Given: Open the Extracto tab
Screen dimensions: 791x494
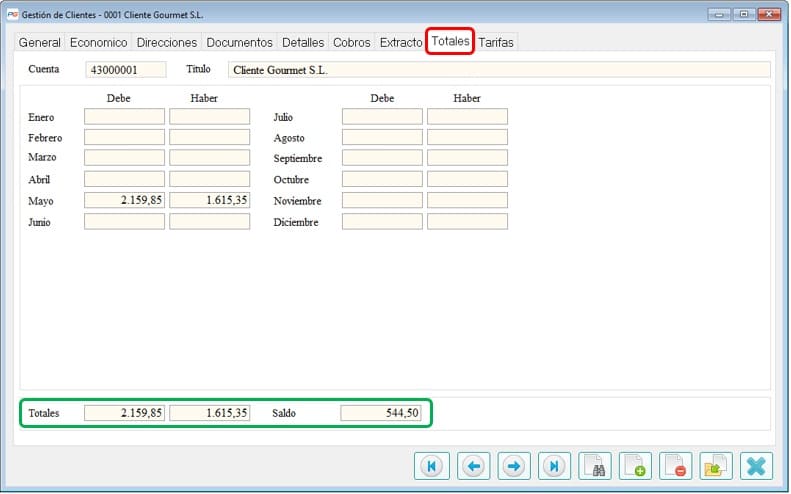Looking at the screenshot, I should [x=401, y=42].
